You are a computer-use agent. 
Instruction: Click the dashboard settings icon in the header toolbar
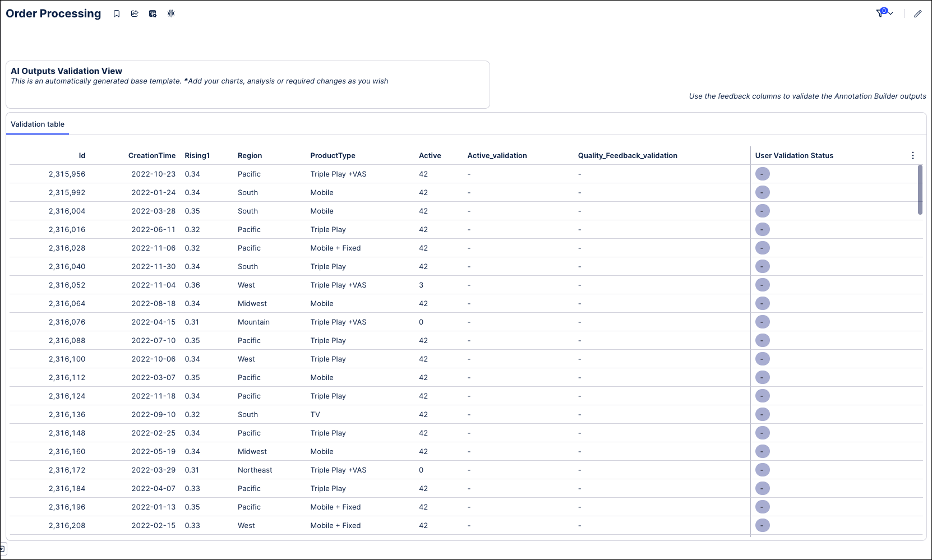pyautogui.click(x=153, y=13)
